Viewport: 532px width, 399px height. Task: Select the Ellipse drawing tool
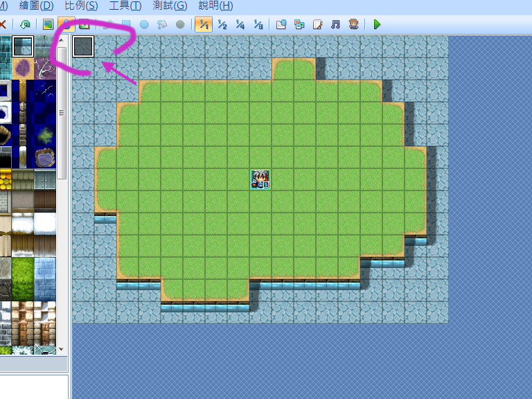(x=144, y=24)
